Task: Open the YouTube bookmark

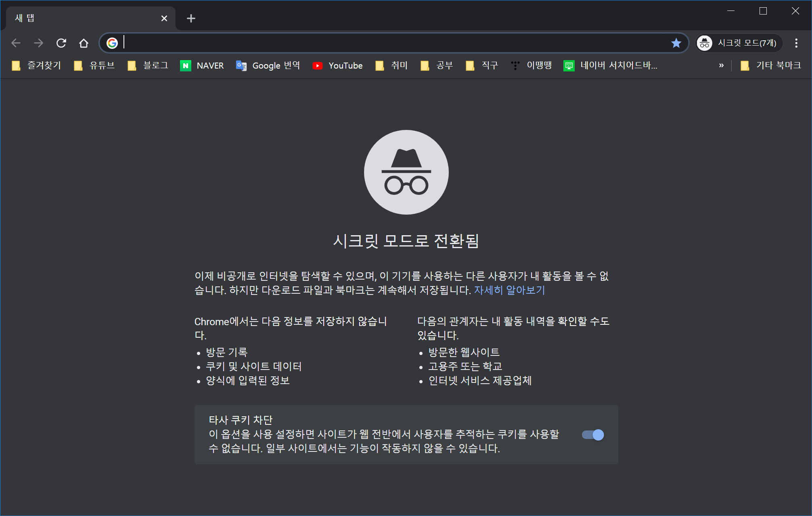Action: click(338, 66)
